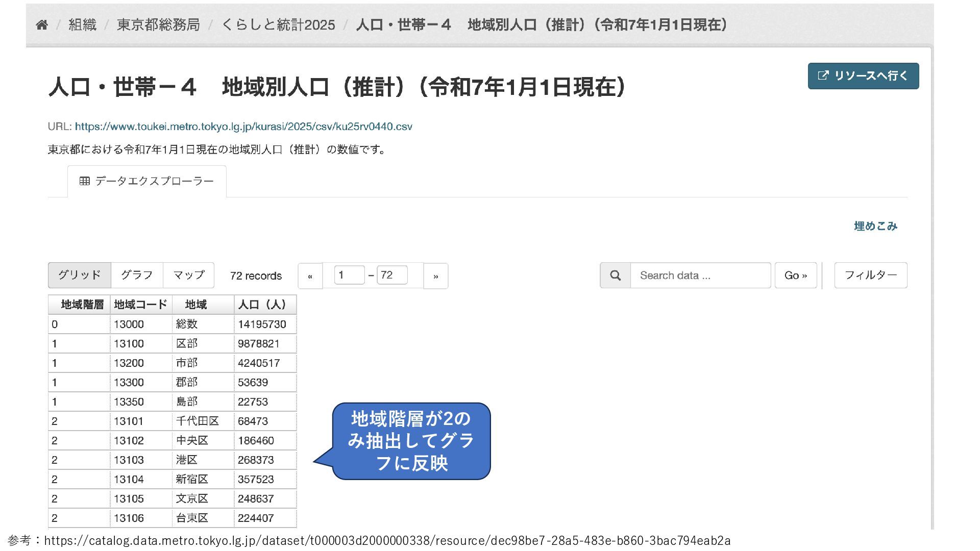The width and height of the screenshot is (980, 551).
Task: Select the データエクスプローラー tab
Action: click(x=147, y=181)
